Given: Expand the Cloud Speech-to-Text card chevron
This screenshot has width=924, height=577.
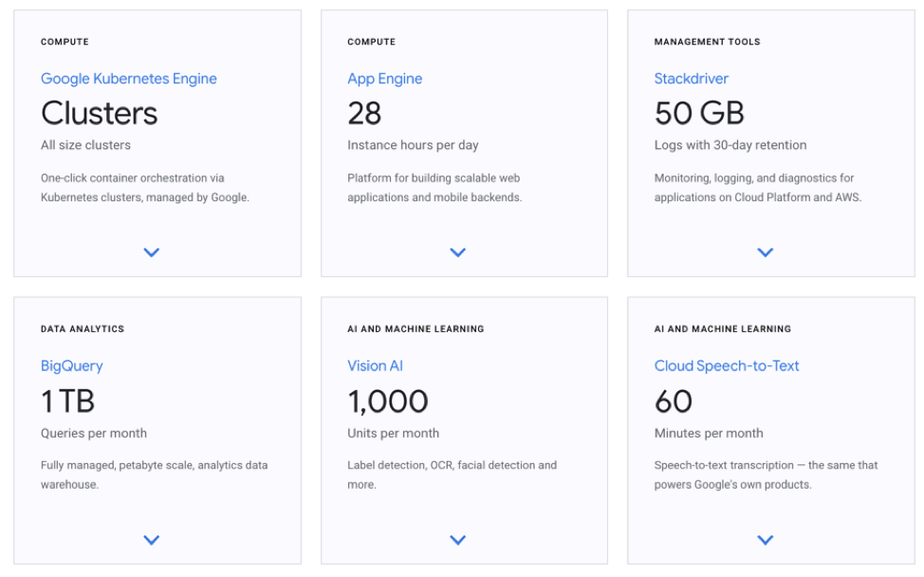Looking at the screenshot, I should (x=766, y=540).
